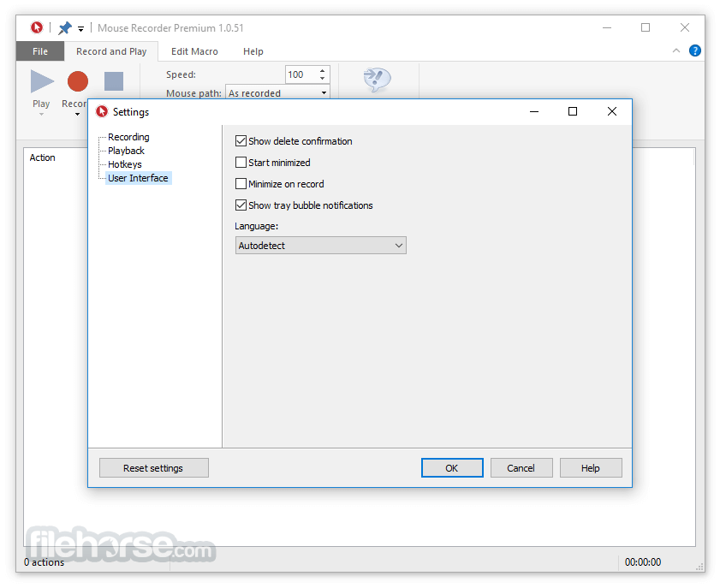This screenshot has height=588, width=720.
Task: Open the Language Autodetect dropdown
Action: 320,246
